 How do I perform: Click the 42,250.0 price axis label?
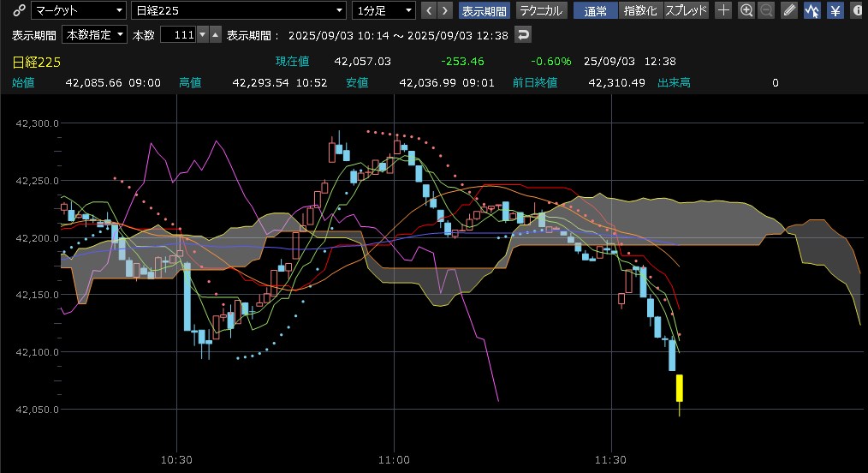tap(37, 181)
